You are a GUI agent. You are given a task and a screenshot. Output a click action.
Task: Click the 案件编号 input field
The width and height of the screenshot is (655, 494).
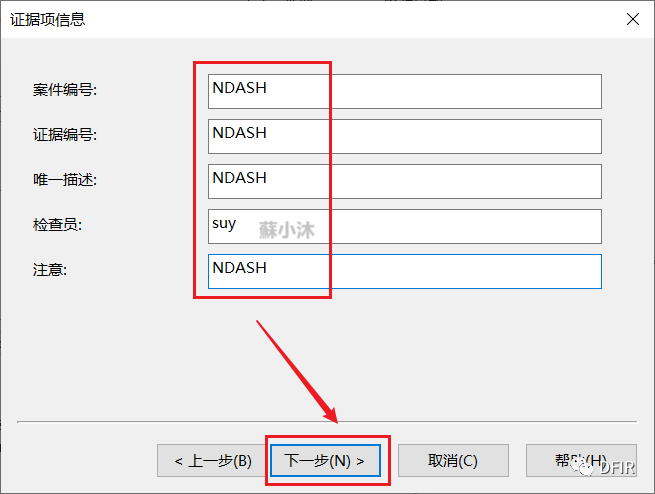click(x=404, y=91)
